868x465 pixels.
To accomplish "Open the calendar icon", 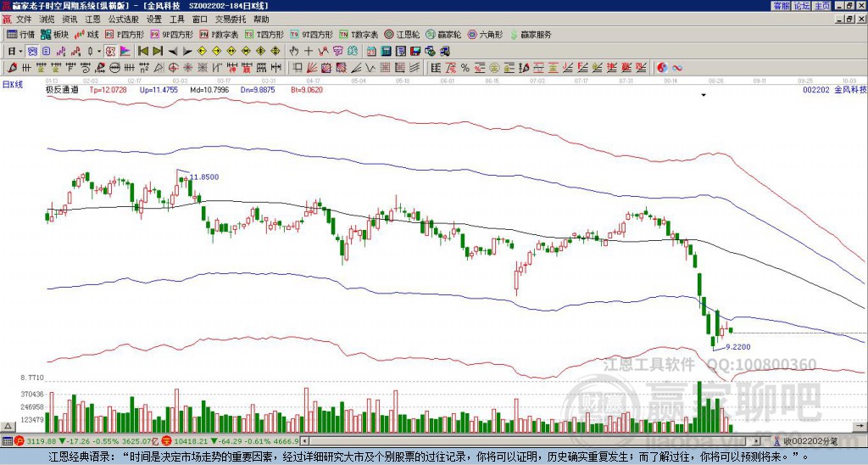I will (x=371, y=52).
